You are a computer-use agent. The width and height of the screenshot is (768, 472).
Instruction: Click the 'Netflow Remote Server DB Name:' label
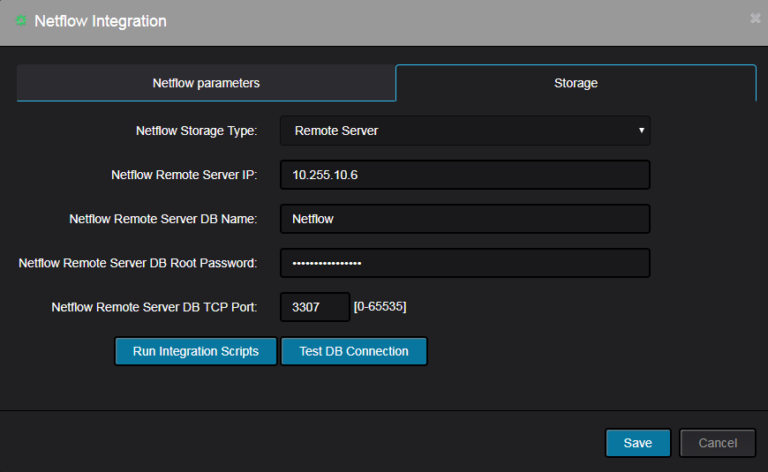click(x=163, y=219)
